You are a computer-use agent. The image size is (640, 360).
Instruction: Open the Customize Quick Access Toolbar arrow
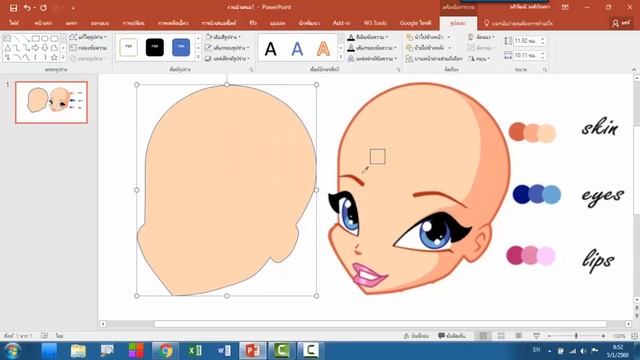[x=73, y=8]
